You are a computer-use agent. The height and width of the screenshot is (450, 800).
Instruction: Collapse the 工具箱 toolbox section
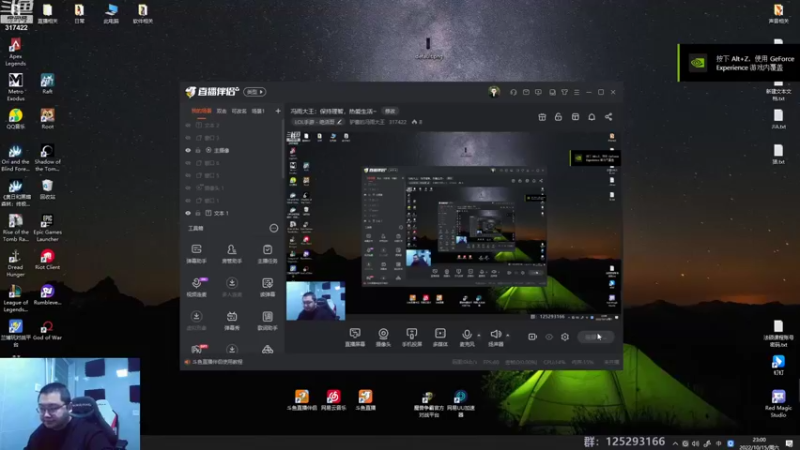[x=273, y=228]
